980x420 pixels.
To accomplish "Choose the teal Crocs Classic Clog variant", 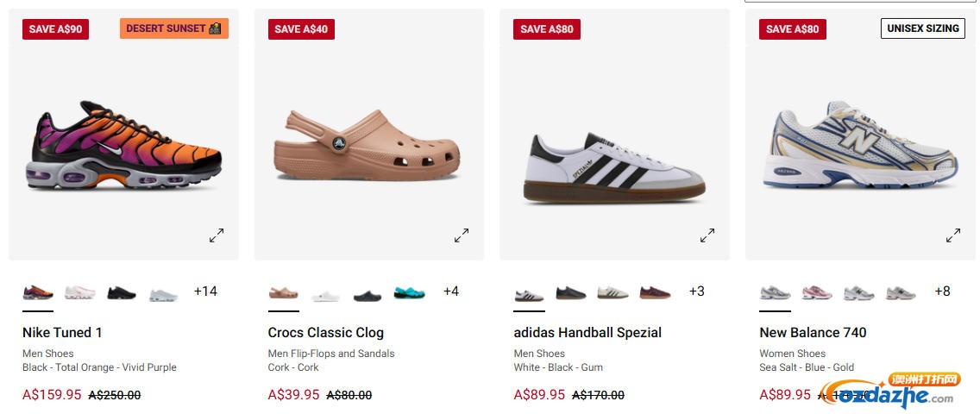I will coord(409,293).
